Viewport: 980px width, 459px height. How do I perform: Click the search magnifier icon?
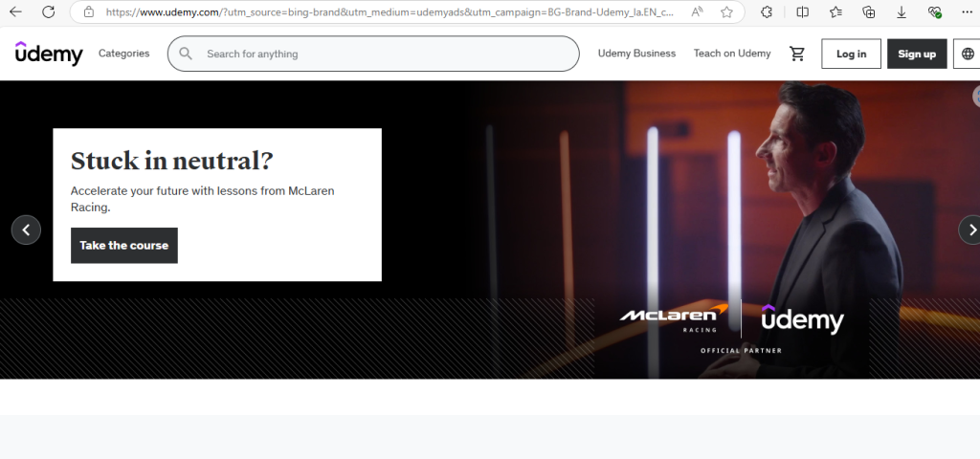(x=186, y=54)
